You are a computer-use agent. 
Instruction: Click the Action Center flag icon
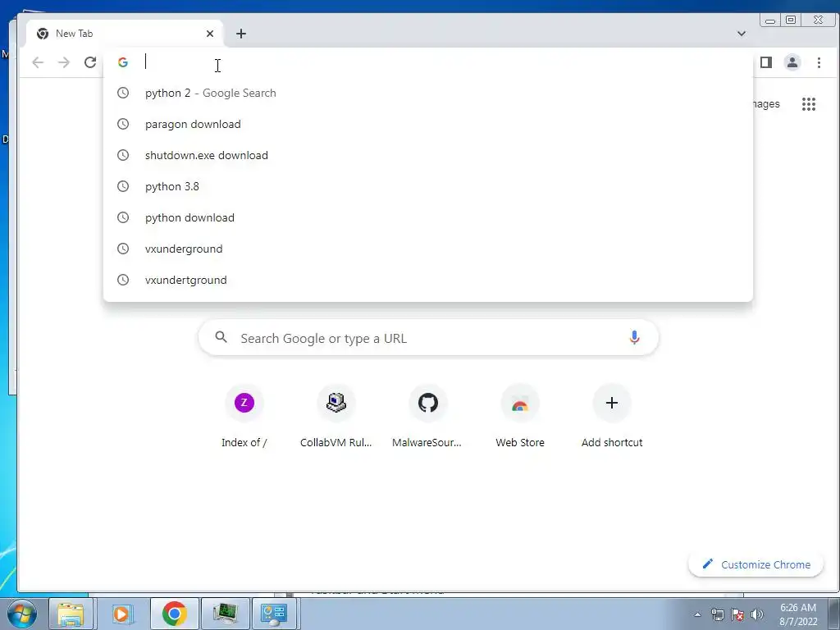pos(737,614)
